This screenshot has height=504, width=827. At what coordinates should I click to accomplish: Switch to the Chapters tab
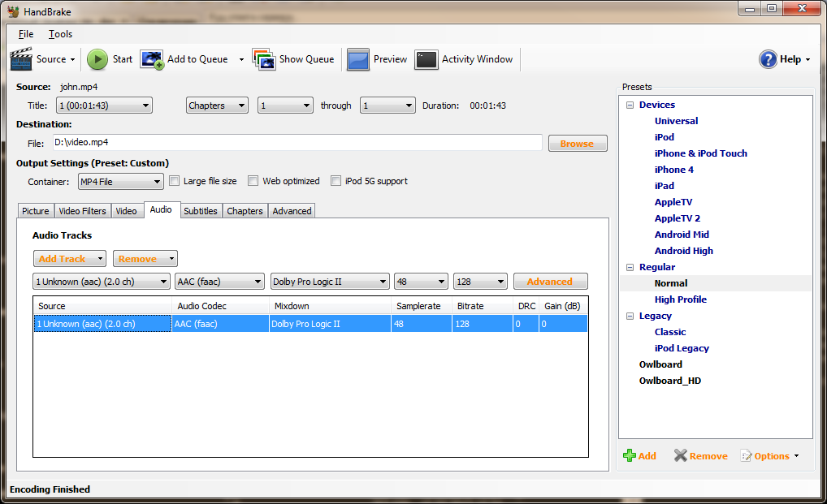pos(245,211)
